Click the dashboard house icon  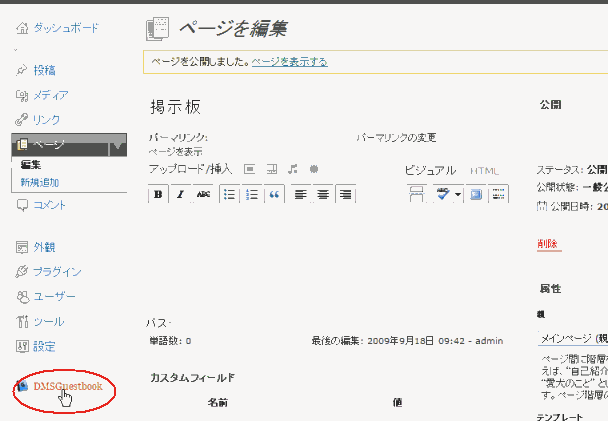click(x=22, y=28)
